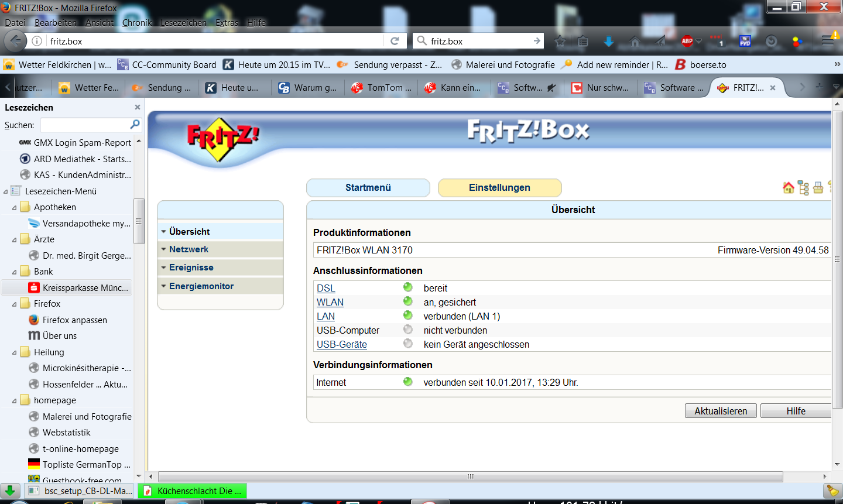
Task: Open the LAN link
Action: tap(326, 316)
